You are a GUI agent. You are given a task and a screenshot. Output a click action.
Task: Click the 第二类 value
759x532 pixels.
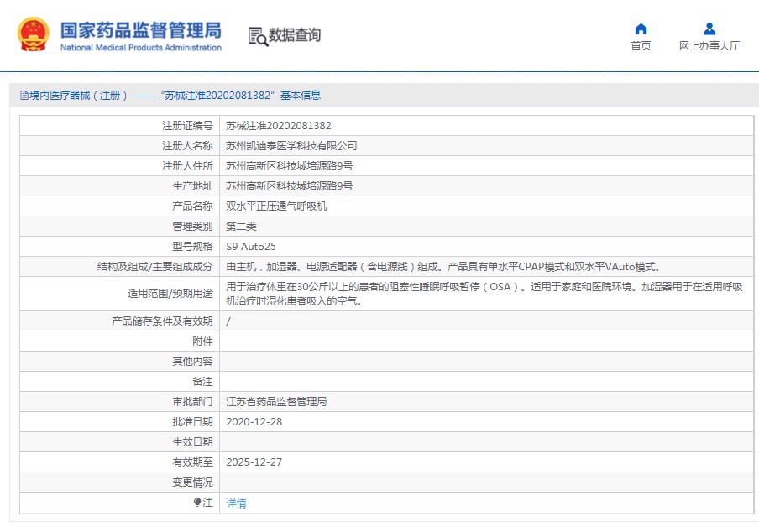pos(241,227)
